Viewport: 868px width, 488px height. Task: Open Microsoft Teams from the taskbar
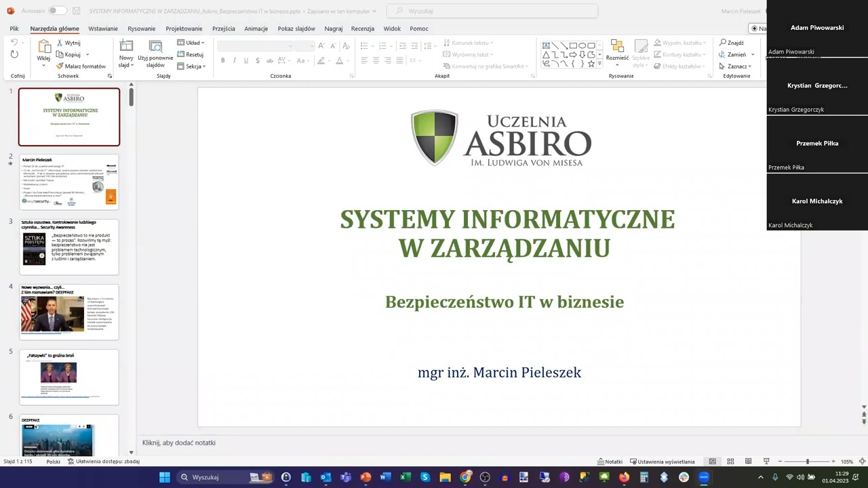click(346, 477)
